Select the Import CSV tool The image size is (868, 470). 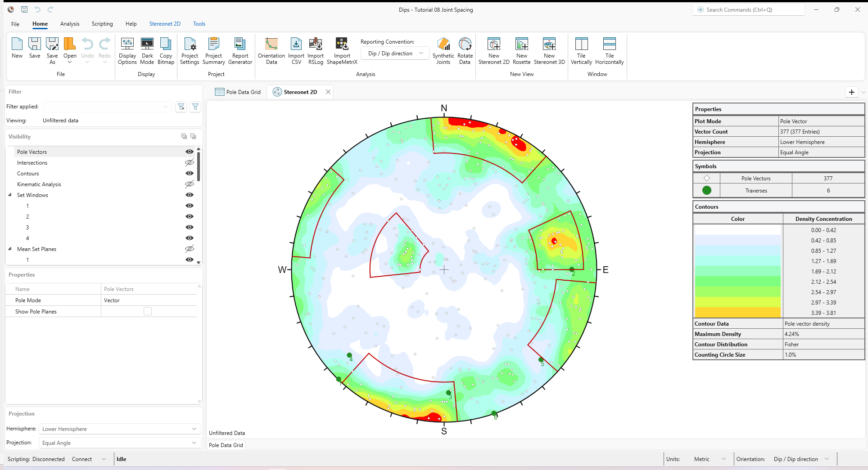(296, 50)
